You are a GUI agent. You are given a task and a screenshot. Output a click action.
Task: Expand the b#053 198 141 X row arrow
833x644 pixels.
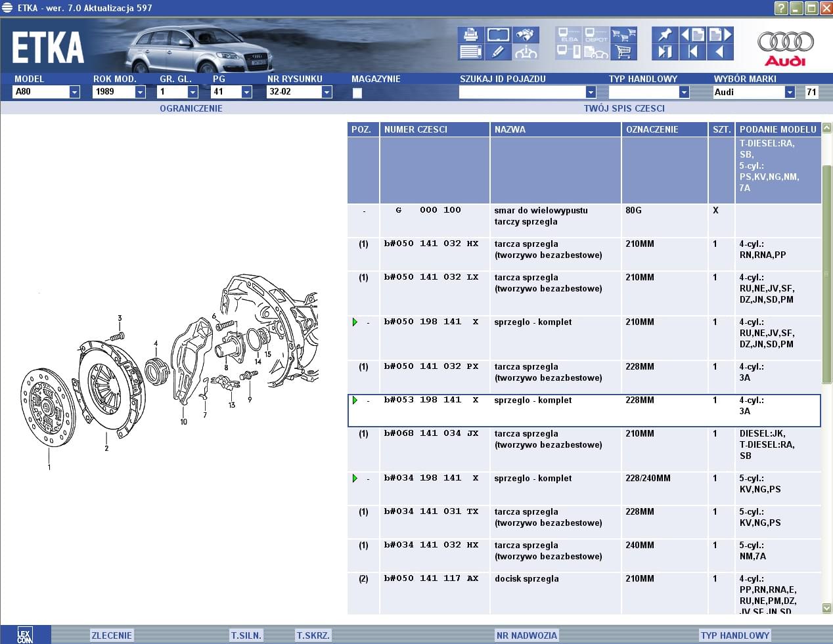coord(355,400)
